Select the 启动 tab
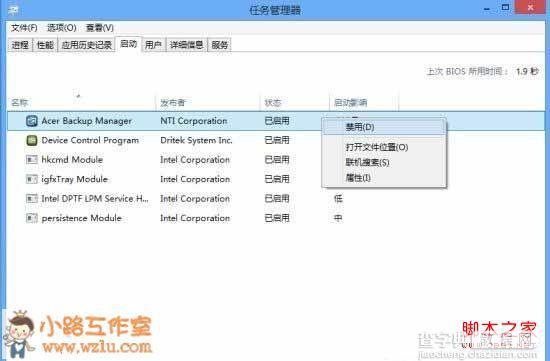 [x=128, y=44]
